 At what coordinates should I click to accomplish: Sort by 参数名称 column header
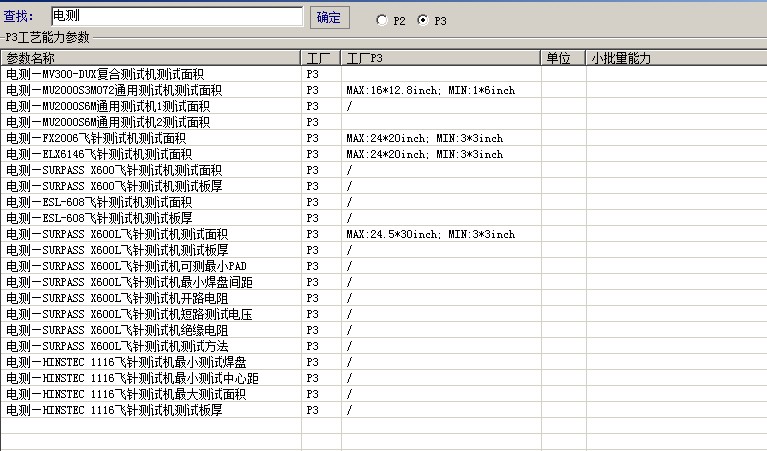151,58
